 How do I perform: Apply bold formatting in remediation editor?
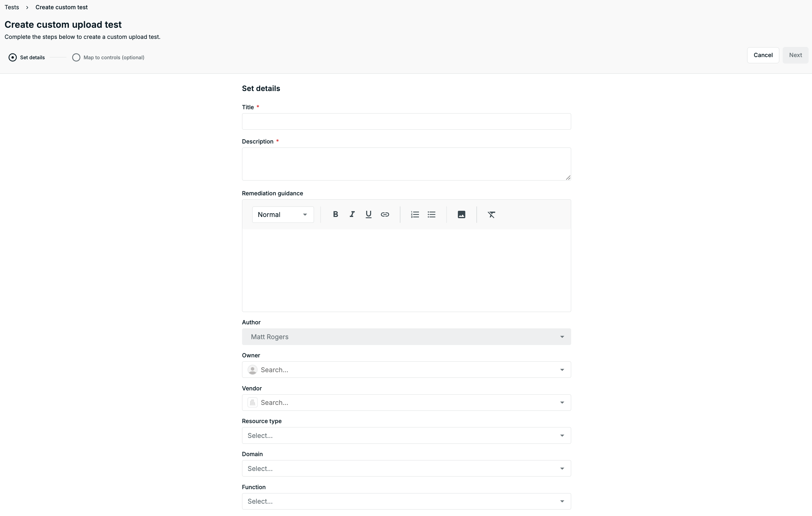335,214
